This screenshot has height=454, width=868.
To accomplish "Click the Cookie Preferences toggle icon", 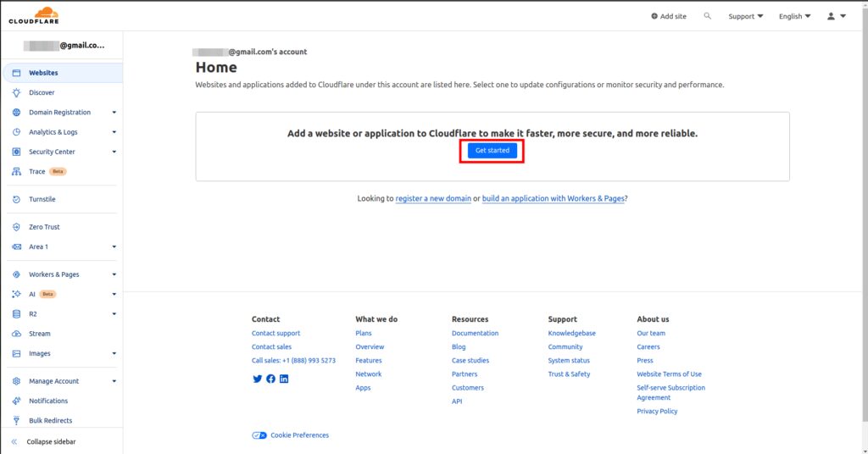I will point(259,435).
